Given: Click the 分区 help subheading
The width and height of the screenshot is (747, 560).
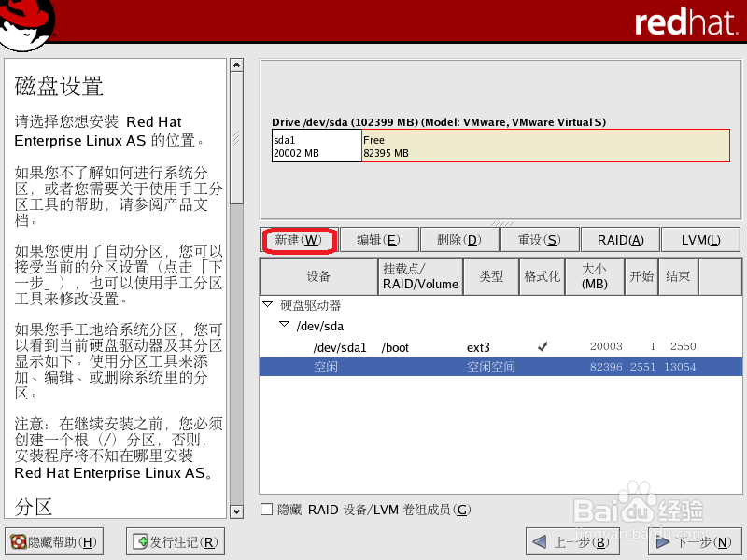Looking at the screenshot, I should pyautogui.click(x=33, y=507).
